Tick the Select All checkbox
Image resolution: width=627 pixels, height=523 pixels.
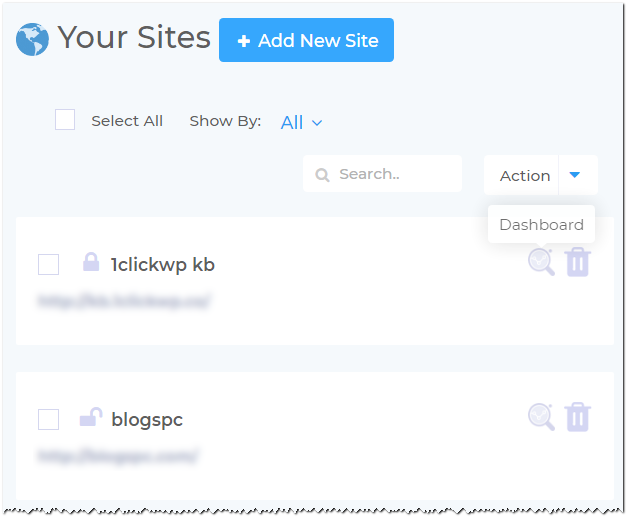[65, 120]
